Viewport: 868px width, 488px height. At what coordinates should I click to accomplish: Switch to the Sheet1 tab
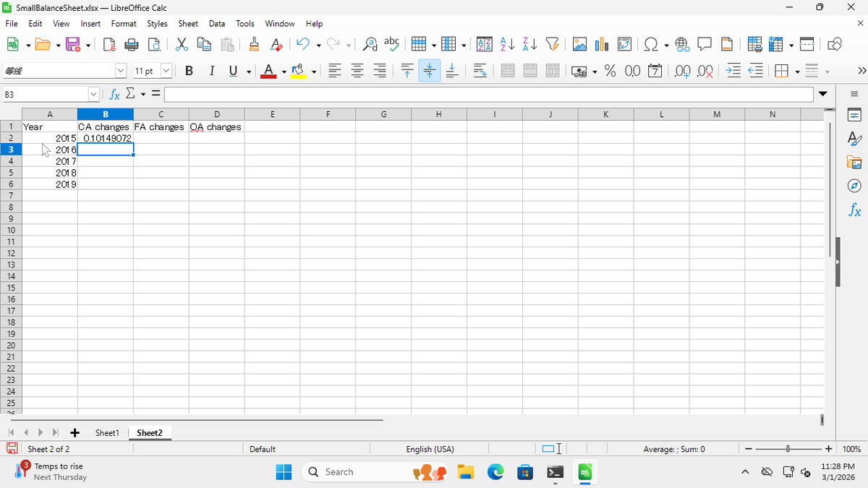click(107, 432)
